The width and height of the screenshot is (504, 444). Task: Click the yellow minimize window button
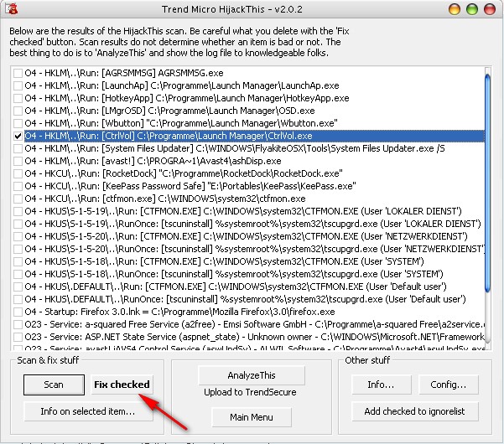[455, 9]
